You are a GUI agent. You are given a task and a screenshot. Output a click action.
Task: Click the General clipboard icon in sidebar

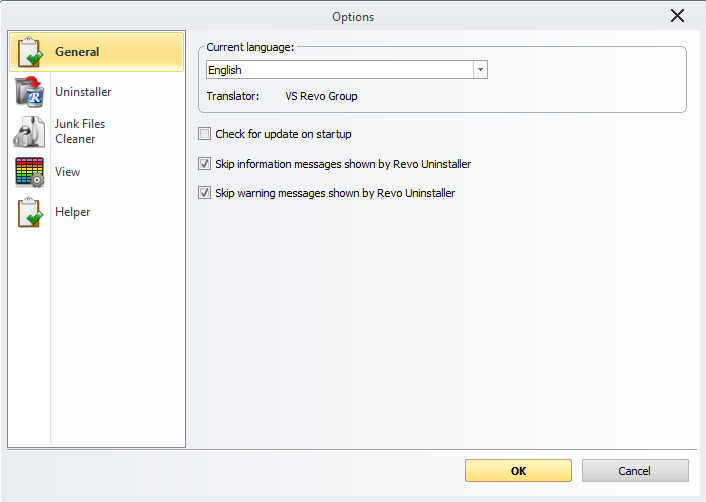pos(29,52)
